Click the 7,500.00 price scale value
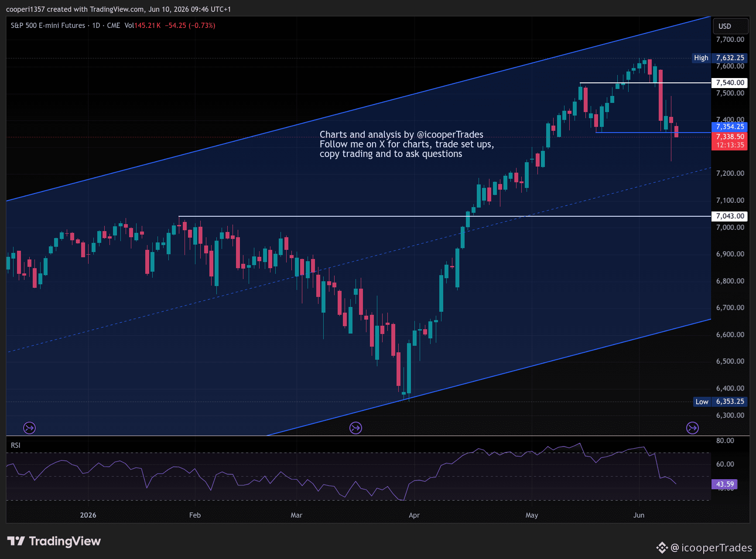This screenshot has height=559, width=756. click(730, 93)
